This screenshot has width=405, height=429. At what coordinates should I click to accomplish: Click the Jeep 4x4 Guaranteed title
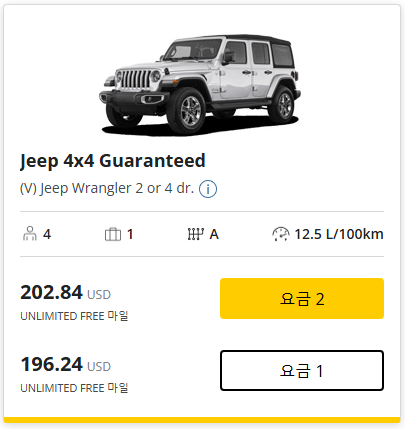113,161
